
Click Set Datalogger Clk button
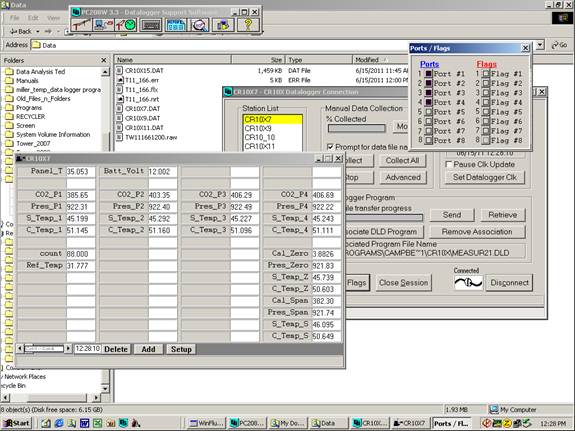pos(485,177)
